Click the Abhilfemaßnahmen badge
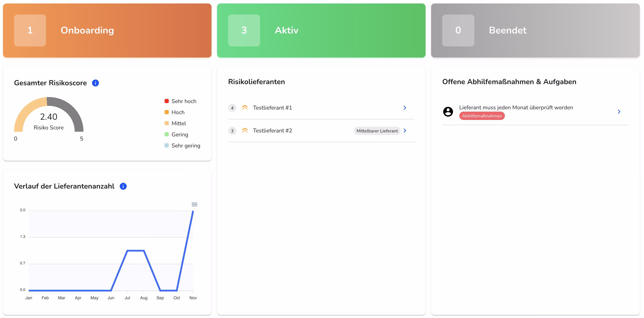This screenshot has height=318, width=644. click(482, 116)
